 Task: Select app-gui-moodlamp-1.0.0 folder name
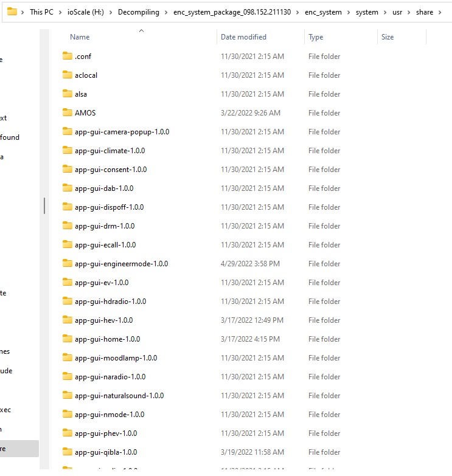point(116,358)
